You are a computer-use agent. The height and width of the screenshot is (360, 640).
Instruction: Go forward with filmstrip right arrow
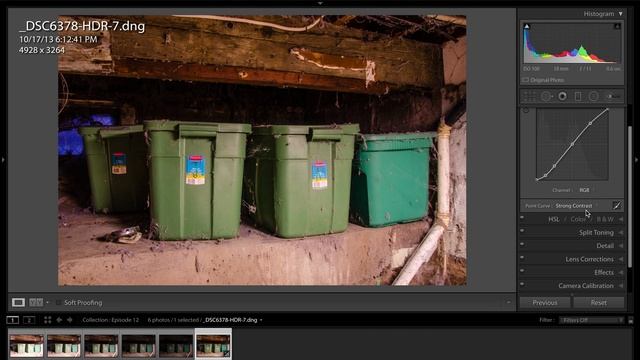coord(70,320)
